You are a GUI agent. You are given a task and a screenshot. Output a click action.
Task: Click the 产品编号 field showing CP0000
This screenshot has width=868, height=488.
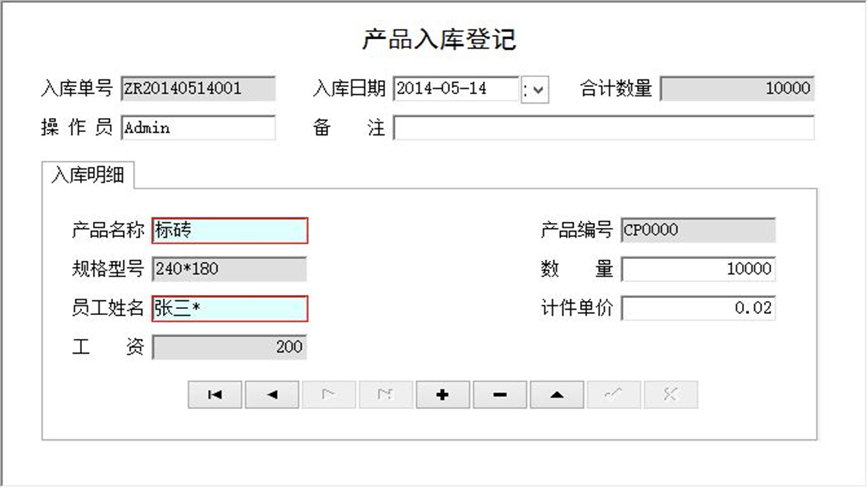[x=698, y=230]
